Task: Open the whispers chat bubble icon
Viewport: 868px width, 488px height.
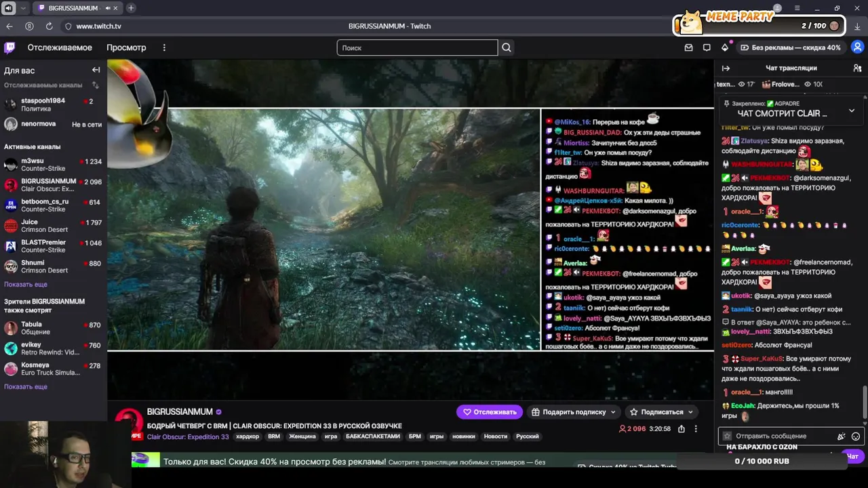Action: click(x=707, y=47)
